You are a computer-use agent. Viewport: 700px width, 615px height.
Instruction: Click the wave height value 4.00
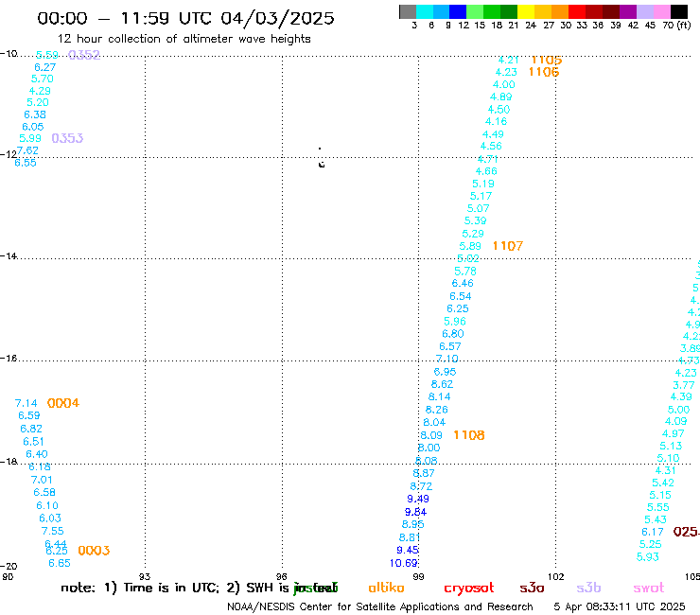tap(504, 84)
